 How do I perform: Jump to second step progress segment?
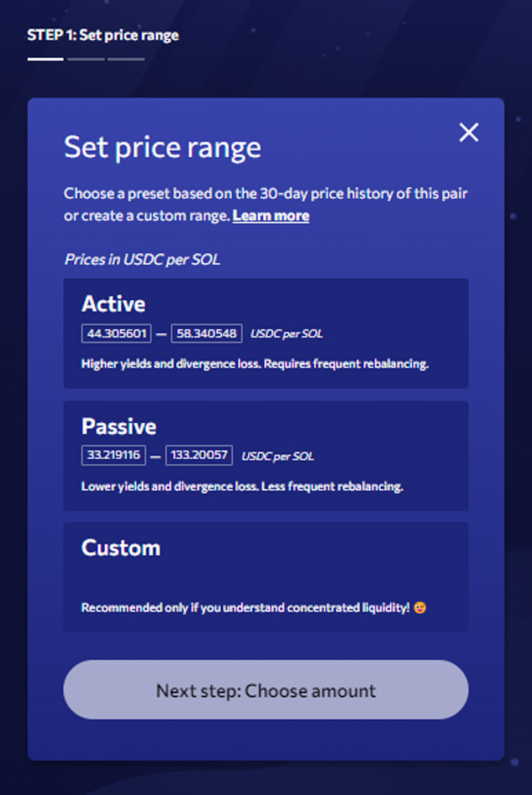(86, 59)
